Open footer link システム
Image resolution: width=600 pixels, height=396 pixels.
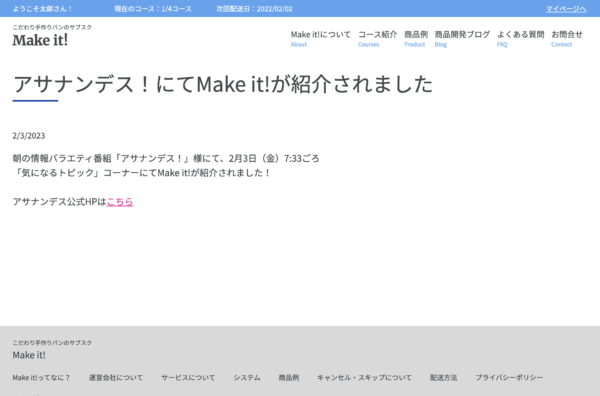point(247,378)
